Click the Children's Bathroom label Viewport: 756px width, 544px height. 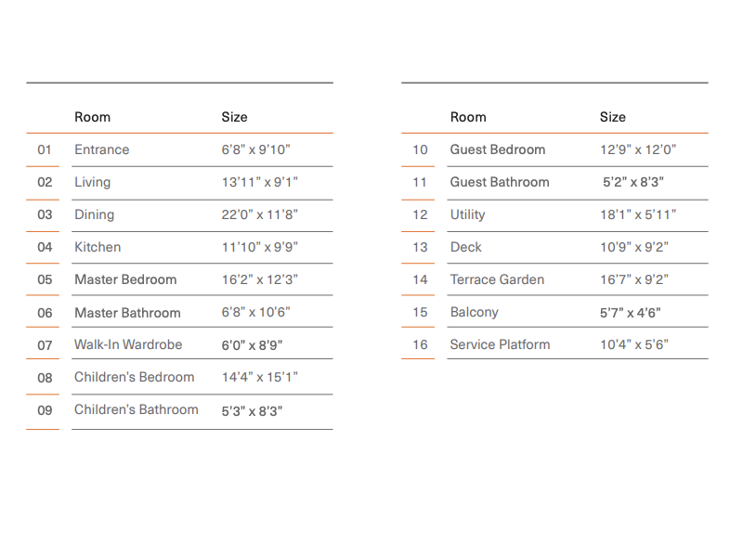point(136,409)
